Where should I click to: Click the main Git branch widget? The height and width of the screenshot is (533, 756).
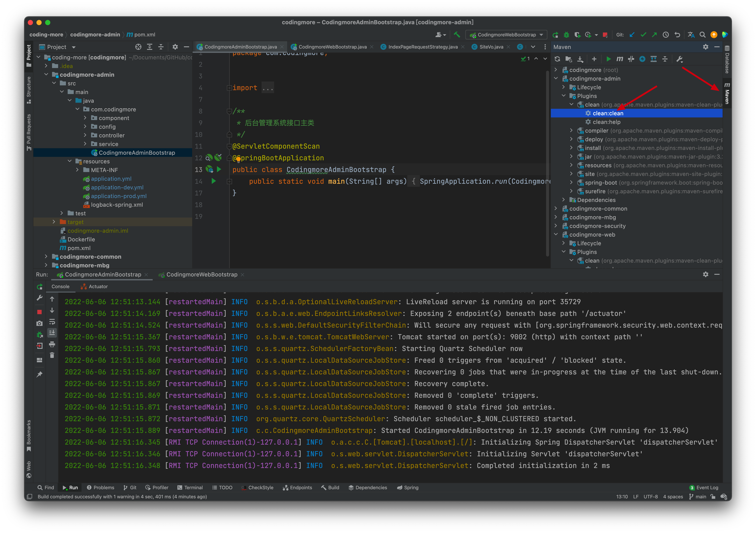pyautogui.click(x=698, y=496)
